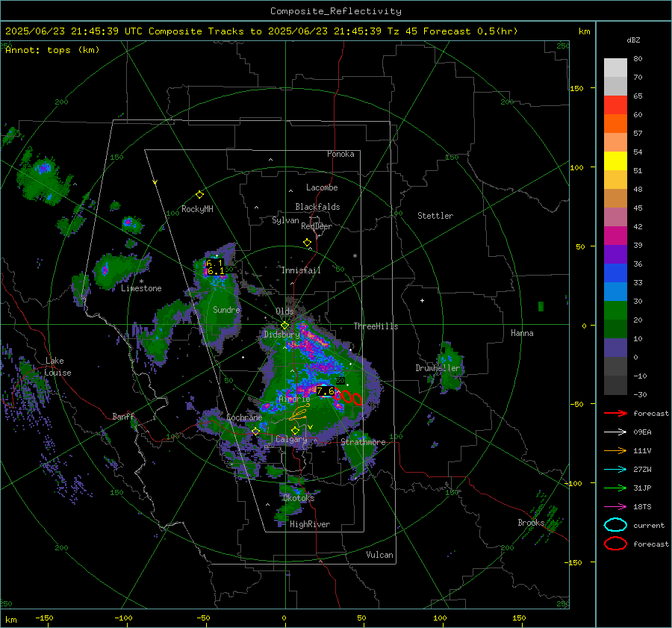Click the yellow diamond marker below RedDeer
The image size is (672, 628).
tap(307, 243)
